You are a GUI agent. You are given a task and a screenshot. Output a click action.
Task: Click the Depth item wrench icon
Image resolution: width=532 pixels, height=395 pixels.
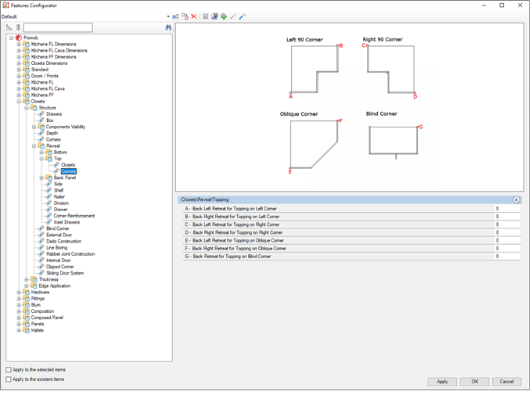41,134
